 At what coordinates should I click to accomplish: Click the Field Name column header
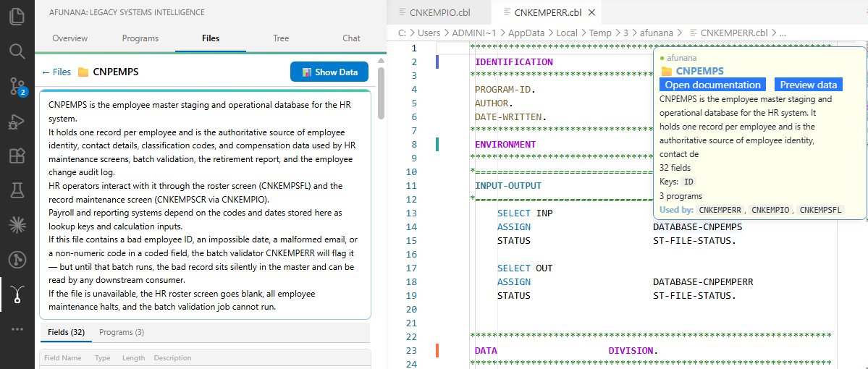click(62, 358)
